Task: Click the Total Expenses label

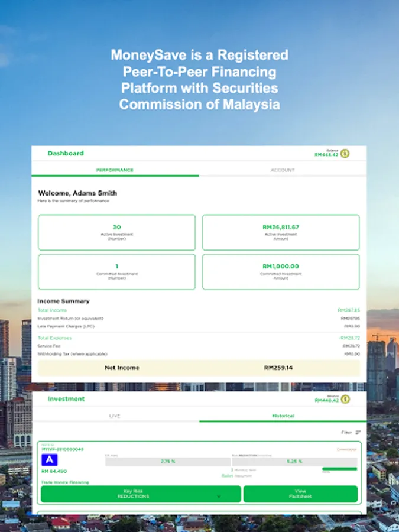Action: 54,338
